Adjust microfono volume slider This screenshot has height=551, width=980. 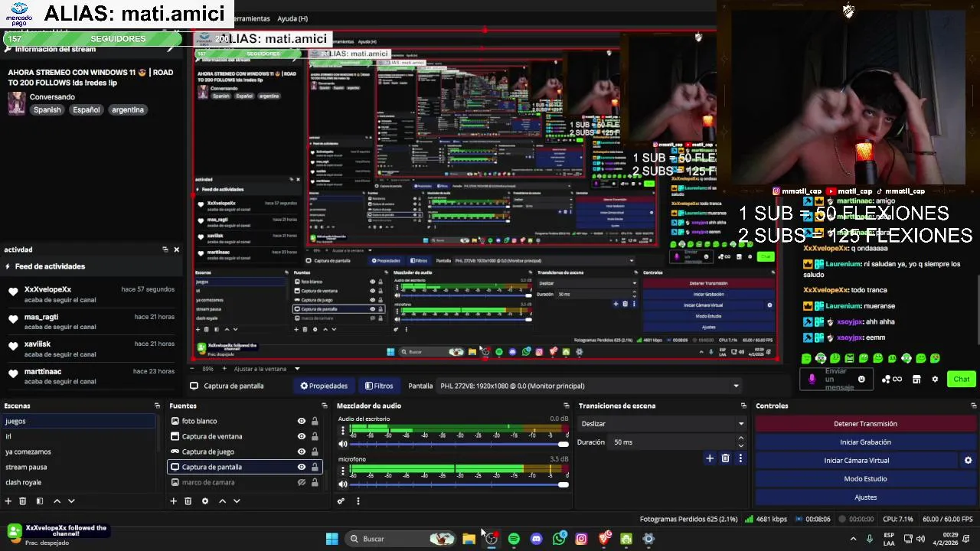coord(458,484)
